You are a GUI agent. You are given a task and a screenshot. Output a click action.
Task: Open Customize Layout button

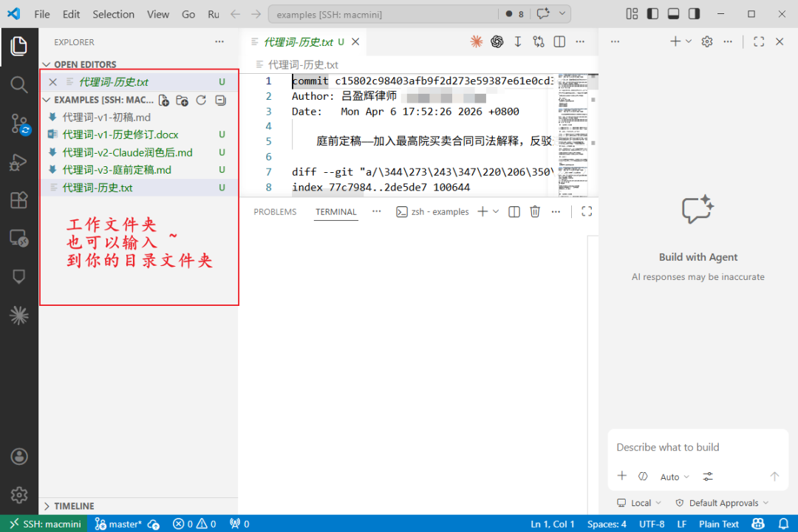tap(632, 14)
